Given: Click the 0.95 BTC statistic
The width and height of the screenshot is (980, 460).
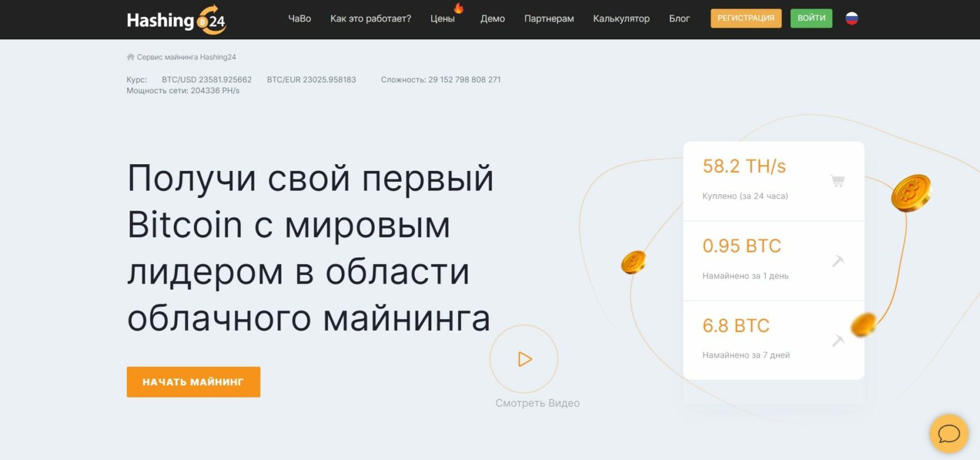Looking at the screenshot, I should click(x=742, y=246).
